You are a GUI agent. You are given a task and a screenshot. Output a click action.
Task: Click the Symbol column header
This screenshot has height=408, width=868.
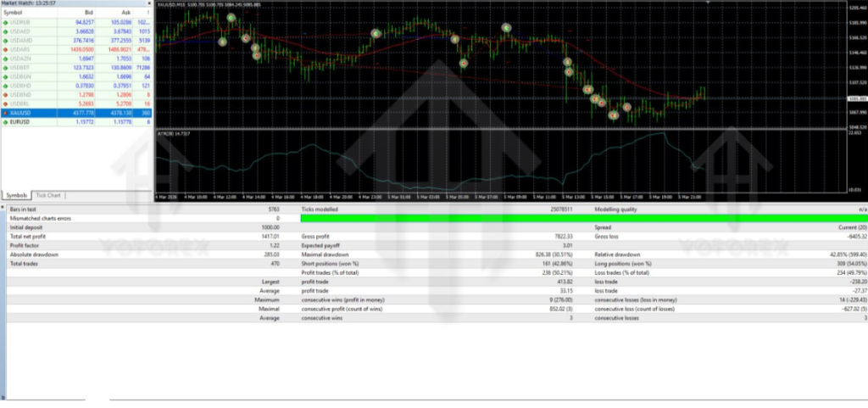click(x=17, y=13)
